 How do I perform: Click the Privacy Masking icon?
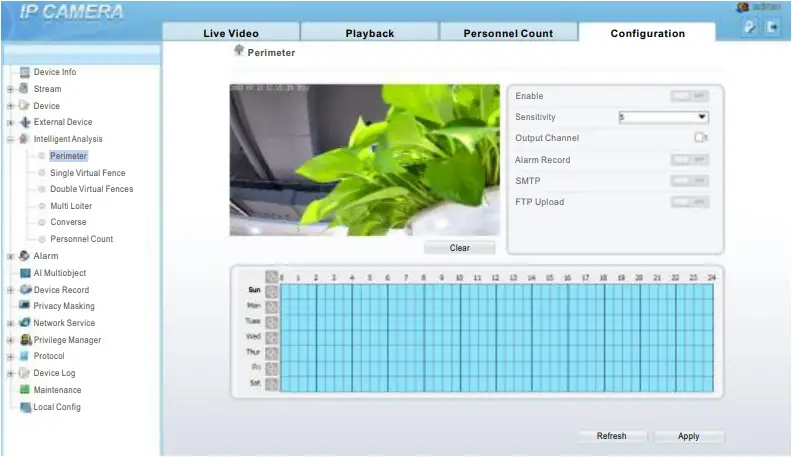(x=24, y=306)
